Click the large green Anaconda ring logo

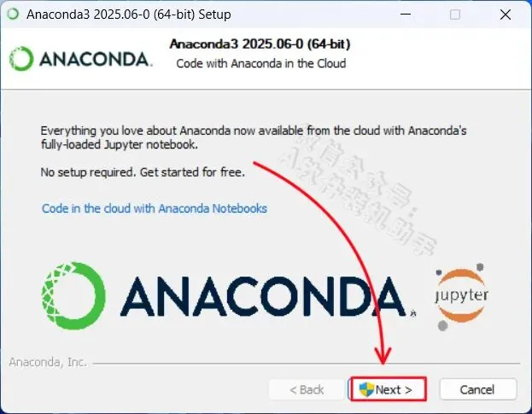[x=73, y=295]
